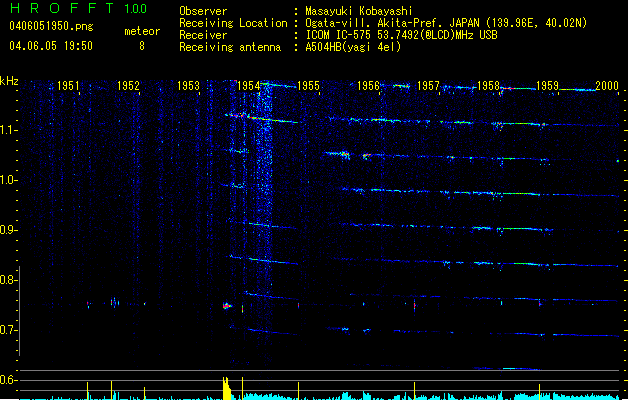
Task: Click the meteor count 8
Action: pyautogui.click(x=142, y=46)
